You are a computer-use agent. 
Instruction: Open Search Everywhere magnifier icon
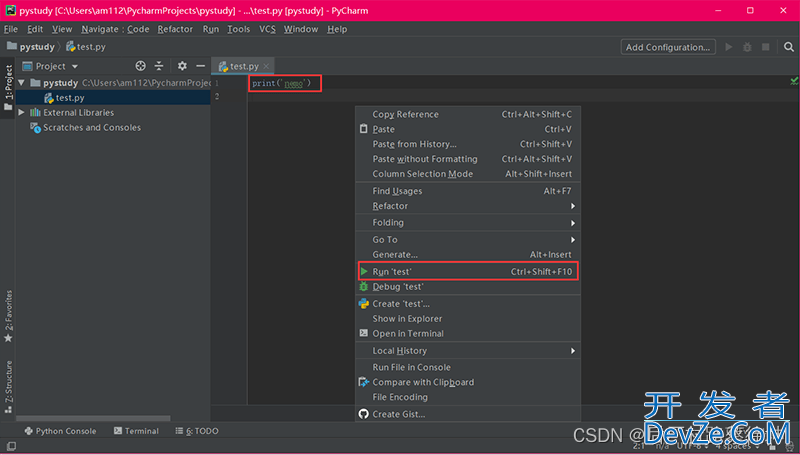789,47
